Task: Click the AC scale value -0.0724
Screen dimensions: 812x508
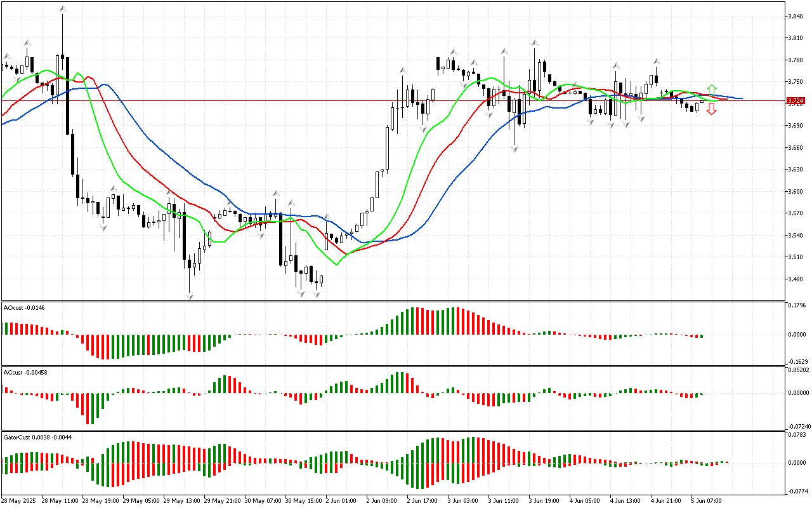Action: (x=797, y=426)
